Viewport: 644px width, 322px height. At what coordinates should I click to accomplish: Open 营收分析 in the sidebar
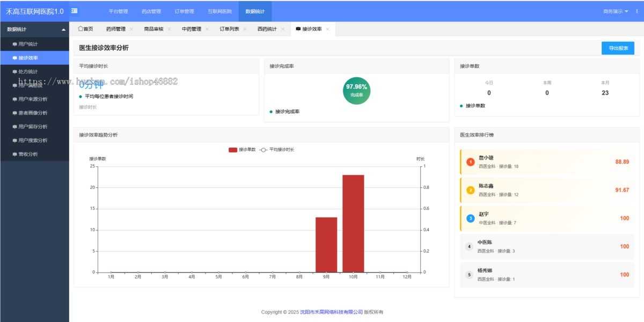[x=34, y=154]
